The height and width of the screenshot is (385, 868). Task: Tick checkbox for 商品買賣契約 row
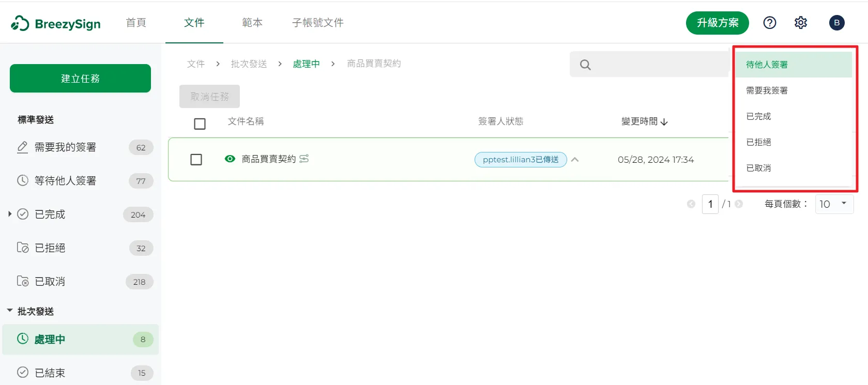pyautogui.click(x=196, y=160)
